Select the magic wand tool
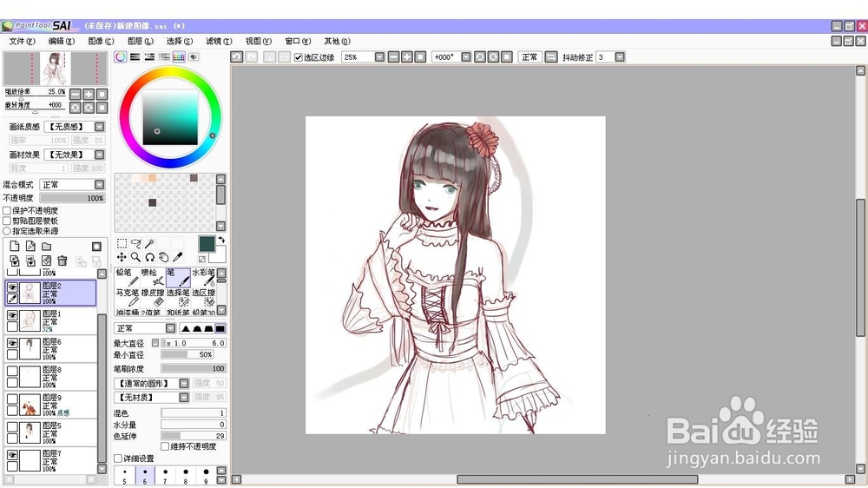 click(149, 244)
